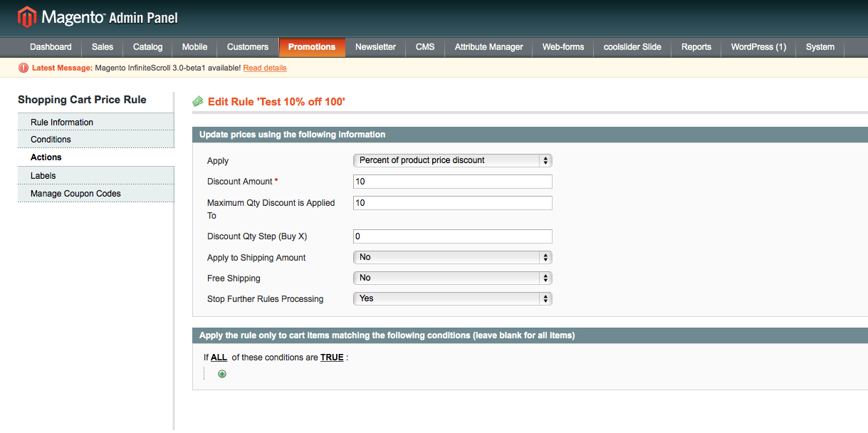This screenshot has height=433, width=868.
Task: Open the Web-forms menu
Action: pyautogui.click(x=563, y=47)
